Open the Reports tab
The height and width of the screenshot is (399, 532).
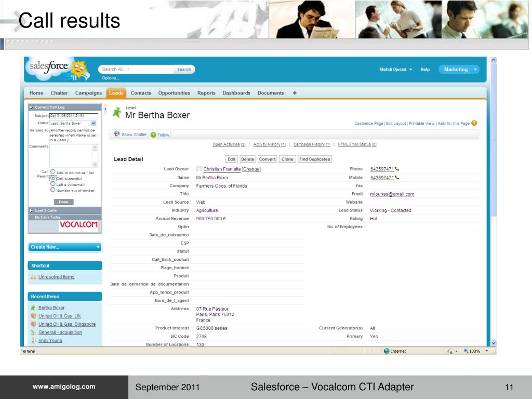(x=206, y=93)
